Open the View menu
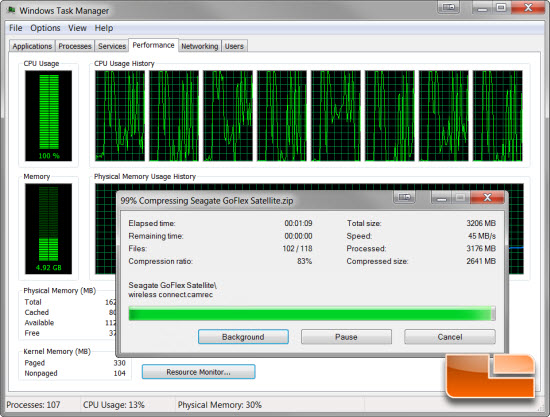 [x=77, y=28]
